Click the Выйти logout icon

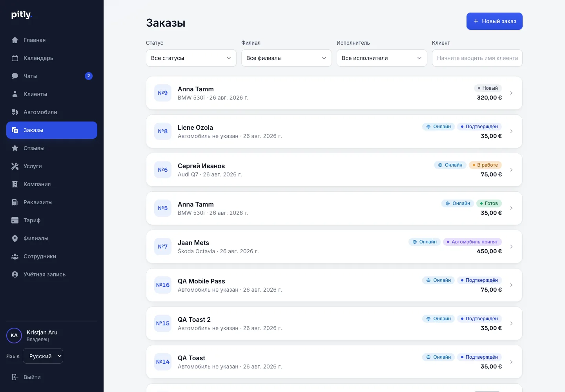[x=15, y=377]
